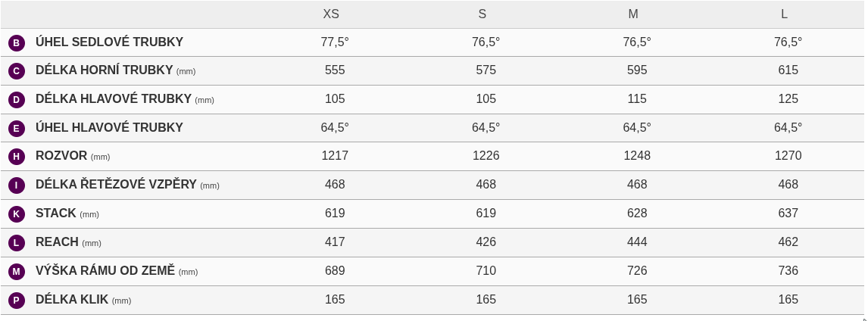The width and height of the screenshot is (868, 321).
Task: Click the K badge next to Stack
Action: 17,214
